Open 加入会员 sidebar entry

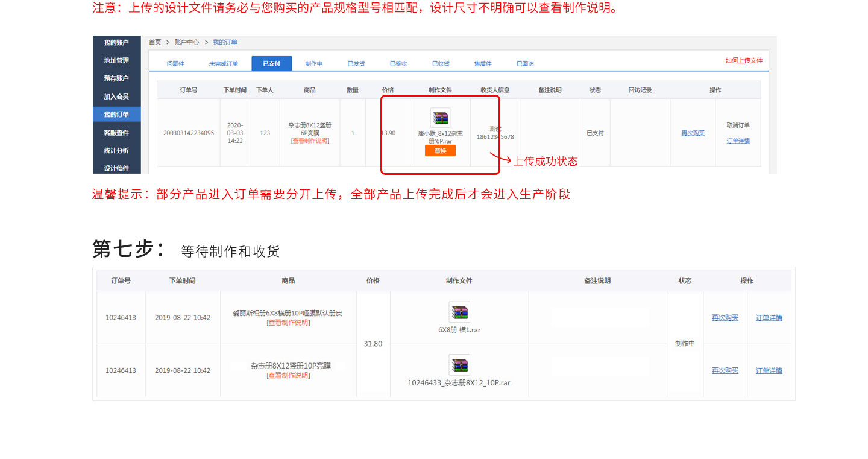116,97
